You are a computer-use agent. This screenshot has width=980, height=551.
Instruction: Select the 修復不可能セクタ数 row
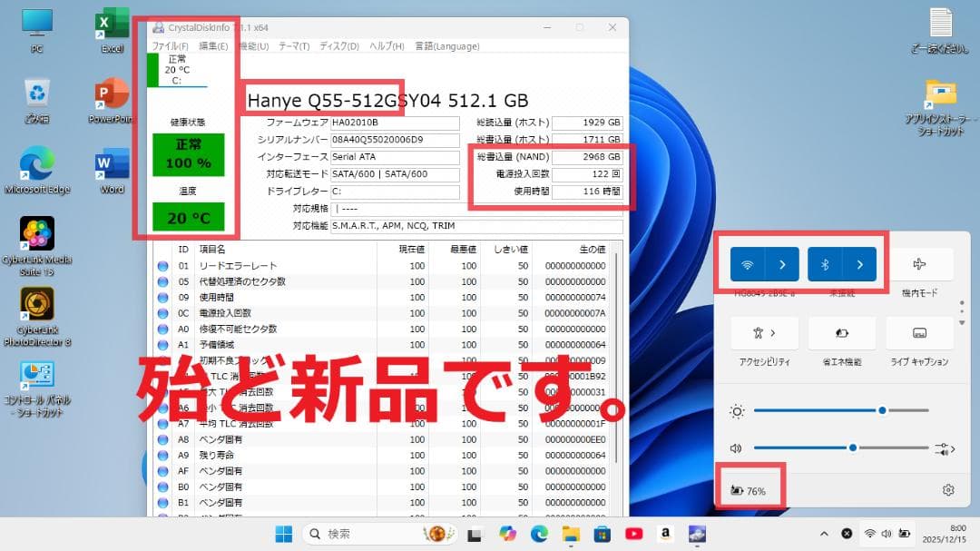coord(383,329)
